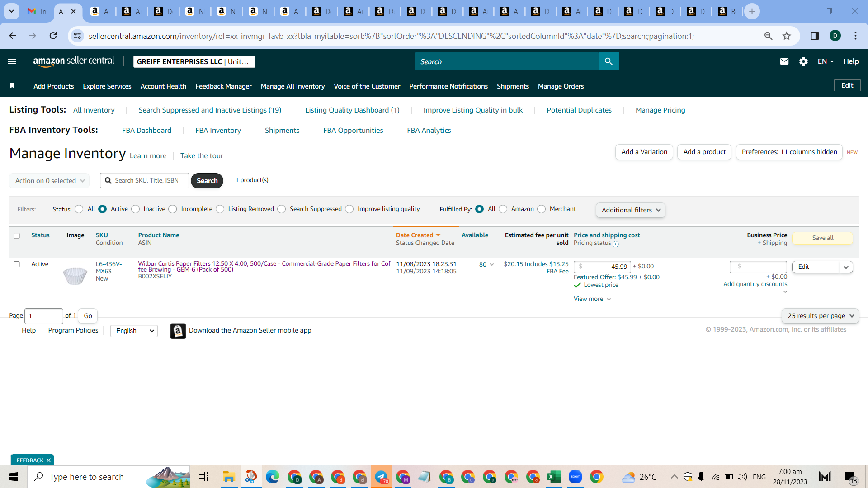View site information icon in address bar

click(x=78, y=36)
